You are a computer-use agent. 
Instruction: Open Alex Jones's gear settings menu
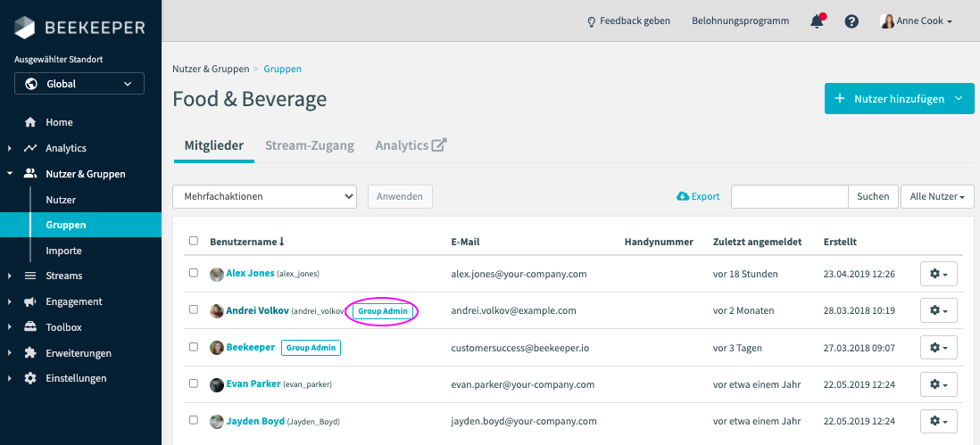(x=938, y=274)
